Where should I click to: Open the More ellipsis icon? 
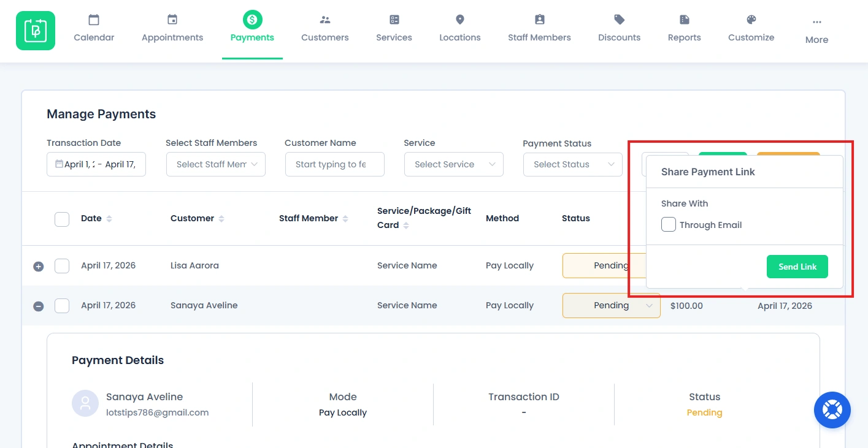817,22
